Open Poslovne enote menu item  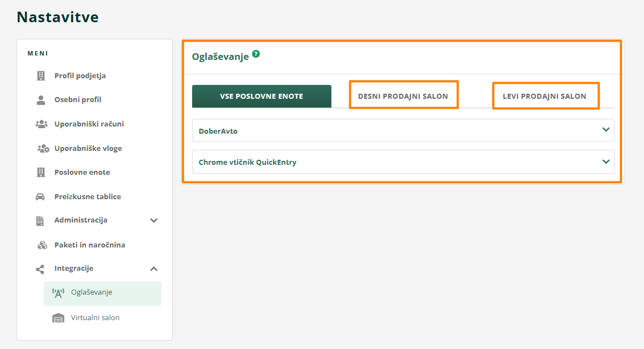pyautogui.click(x=82, y=172)
